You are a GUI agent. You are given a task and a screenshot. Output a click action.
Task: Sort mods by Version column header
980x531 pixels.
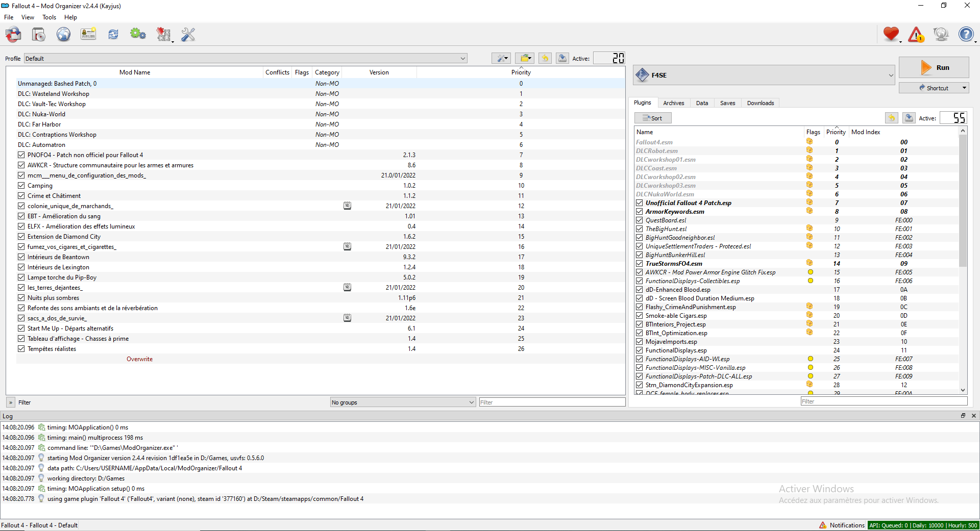tap(379, 72)
